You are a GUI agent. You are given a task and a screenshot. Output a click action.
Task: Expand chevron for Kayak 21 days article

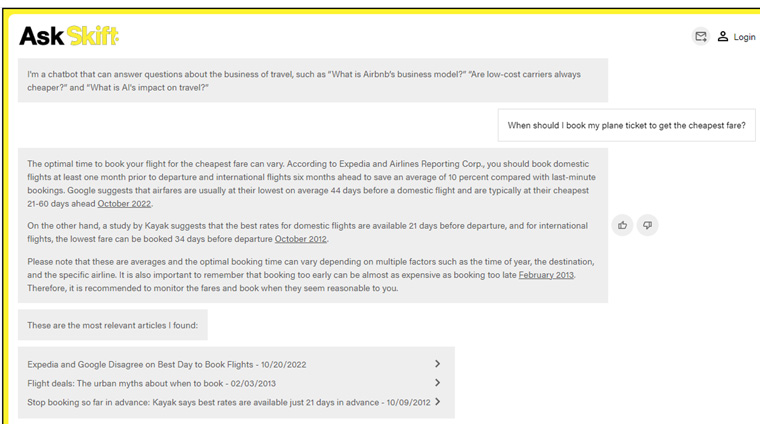coord(437,402)
